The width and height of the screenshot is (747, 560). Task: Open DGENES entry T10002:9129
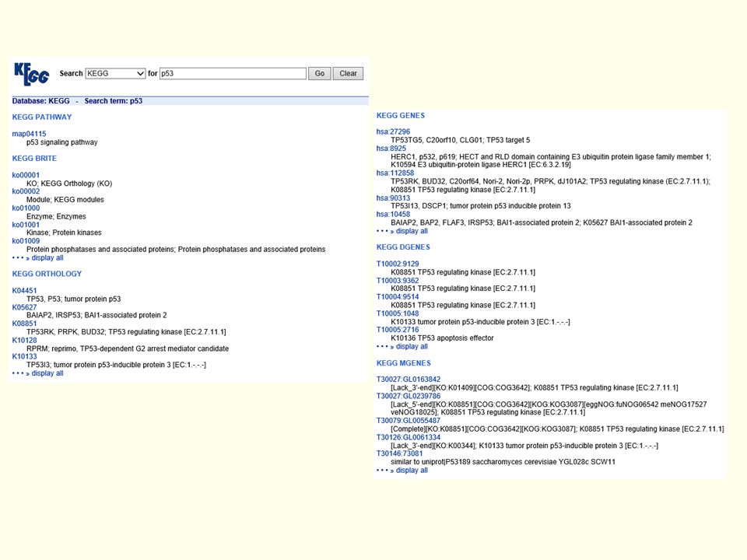[398, 264]
